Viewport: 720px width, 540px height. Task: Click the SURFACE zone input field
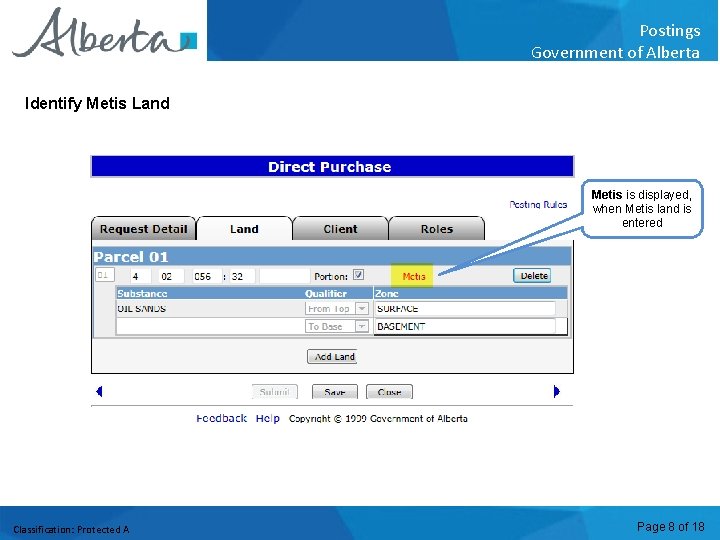[465, 309]
